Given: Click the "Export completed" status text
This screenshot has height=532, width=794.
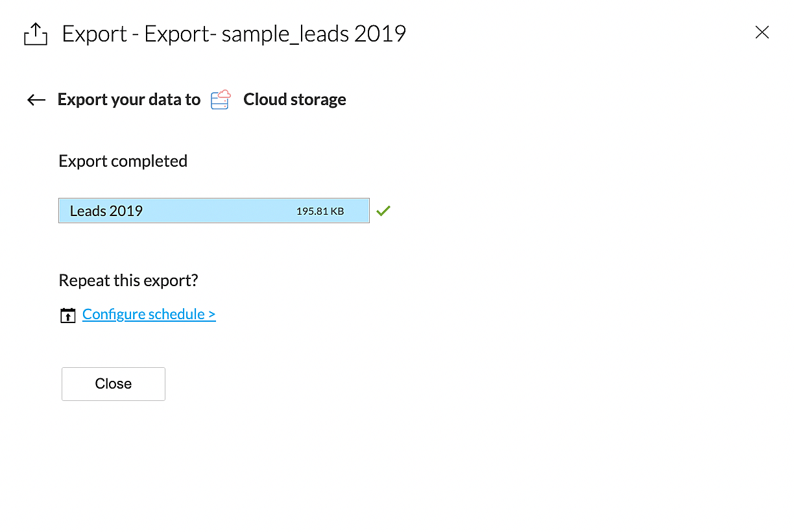Looking at the screenshot, I should pos(123,161).
